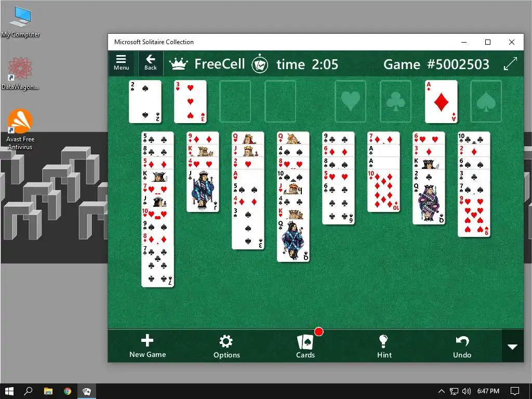
Task: Click the time 2:05 display
Action: click(308, 64)
